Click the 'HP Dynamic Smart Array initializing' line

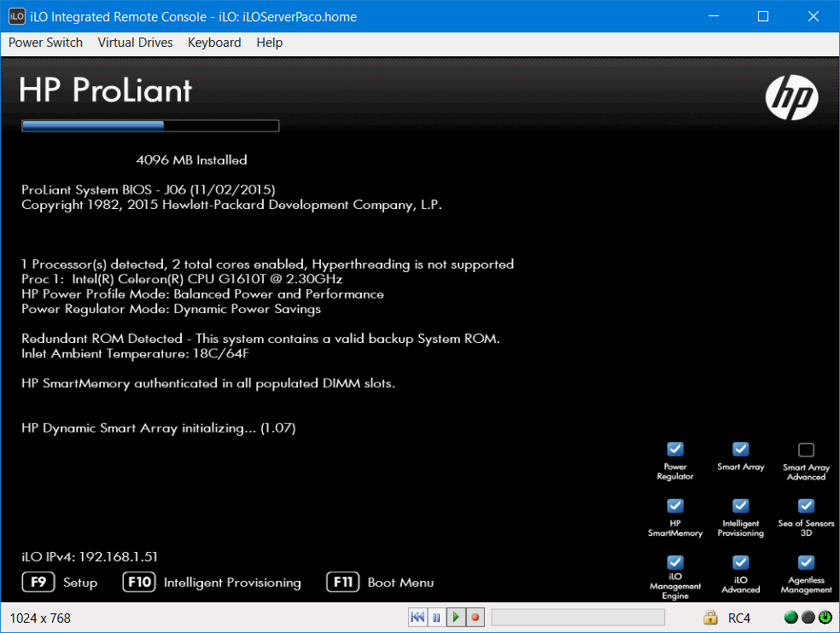click(159, 428)
